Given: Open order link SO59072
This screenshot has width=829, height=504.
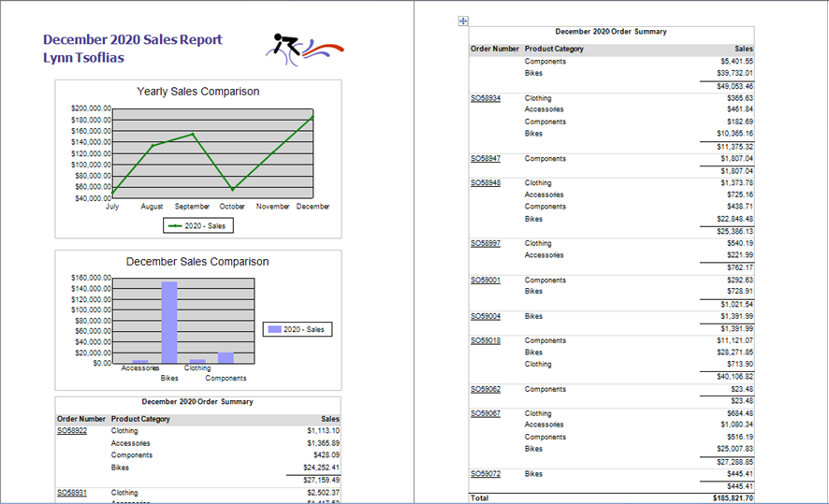Looking at the screenshot, I should [486, 474].
